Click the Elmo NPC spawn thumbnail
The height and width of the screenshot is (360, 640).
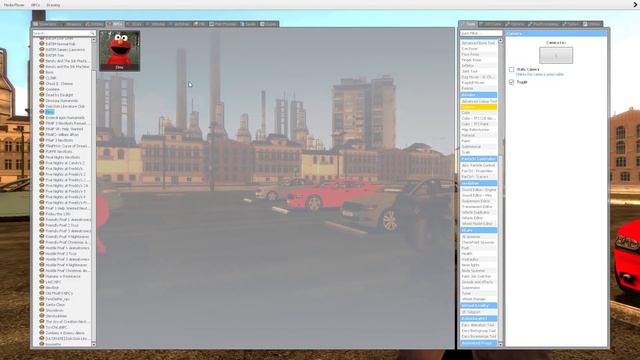pyautogui.click(x=119, y=51)
